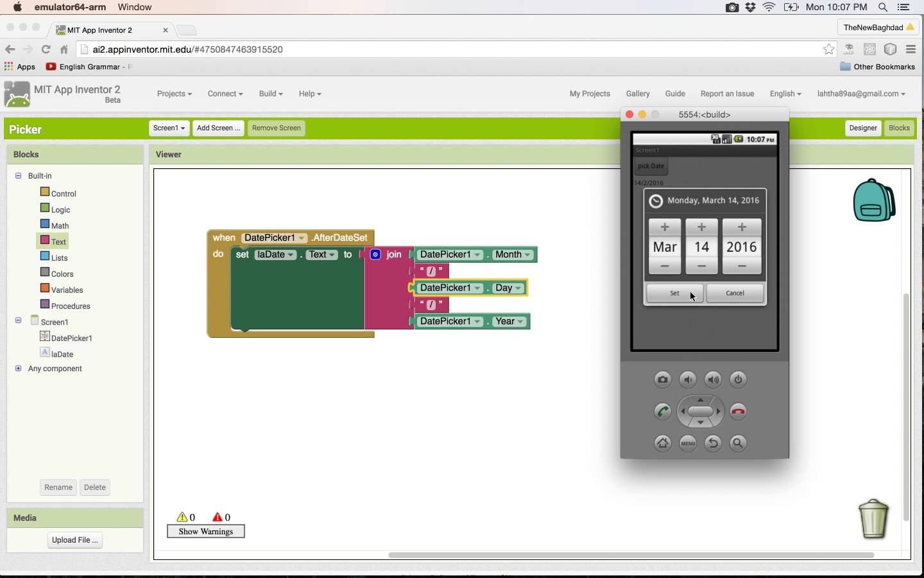Screen dimensions: 924x578
Task: Open the English language dropdown
Action: tap(785, 94)
